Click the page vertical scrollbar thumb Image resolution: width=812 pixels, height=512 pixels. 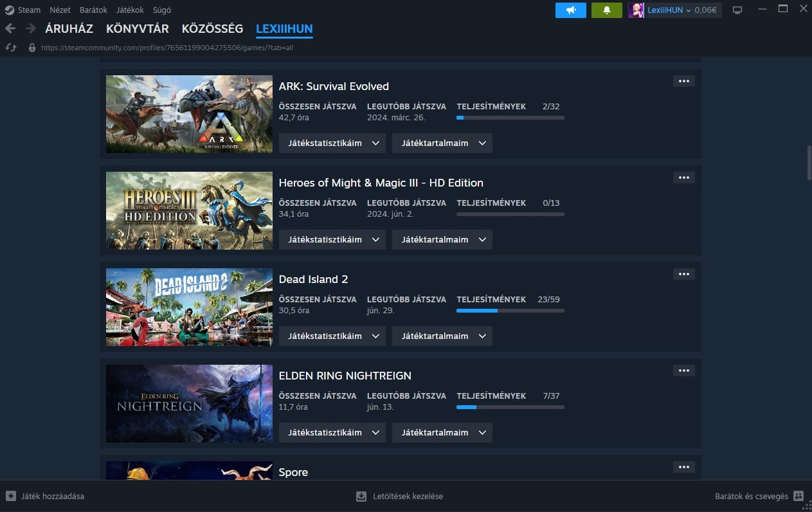pyautogui.click(x=809, y=163)
